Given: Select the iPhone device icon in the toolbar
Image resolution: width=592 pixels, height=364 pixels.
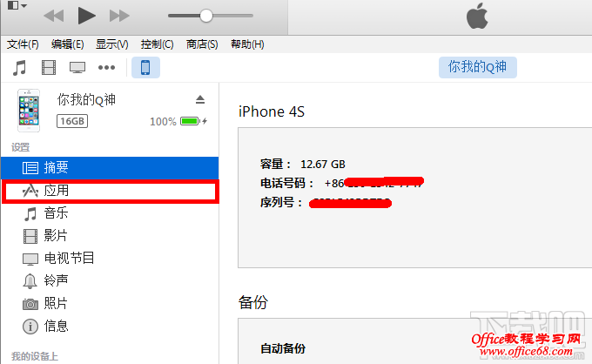Looking at the screenshot, I should [145, 68].
